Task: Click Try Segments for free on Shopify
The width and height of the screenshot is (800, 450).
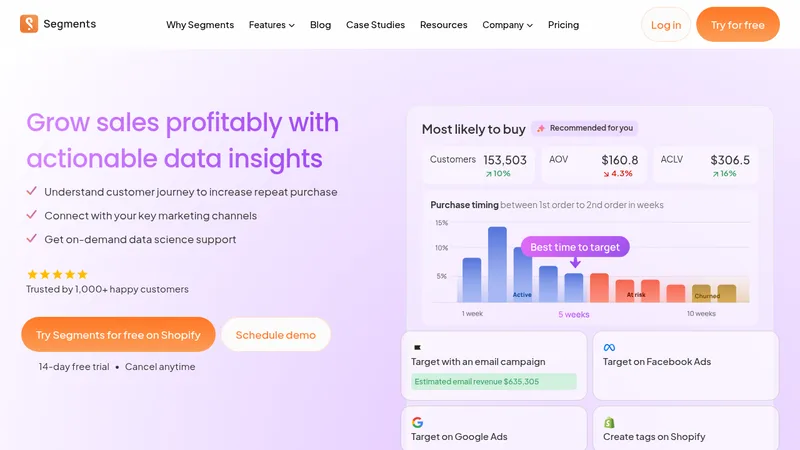Action: (x=118, y=335)
